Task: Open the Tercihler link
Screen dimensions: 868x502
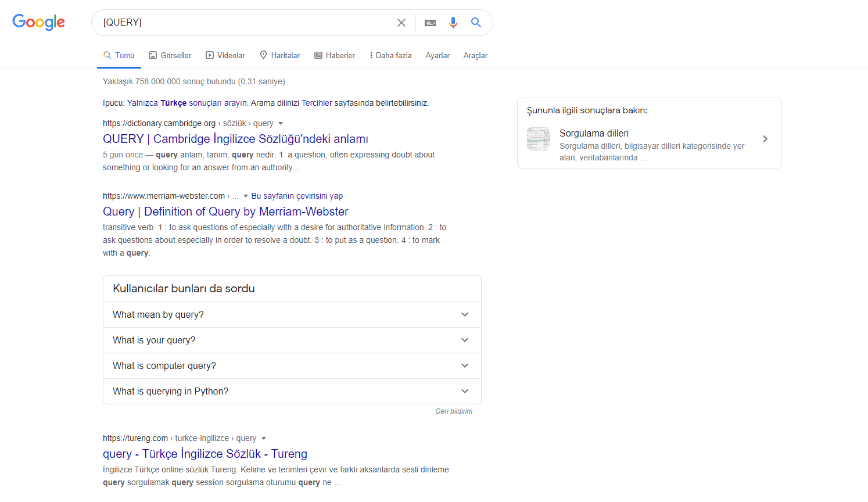Action: pyautogui.click(x=317, y=103)
